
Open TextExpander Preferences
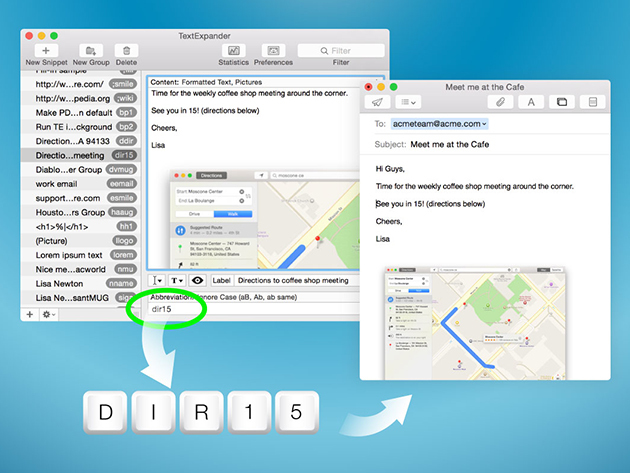click(x=272, y=50)
